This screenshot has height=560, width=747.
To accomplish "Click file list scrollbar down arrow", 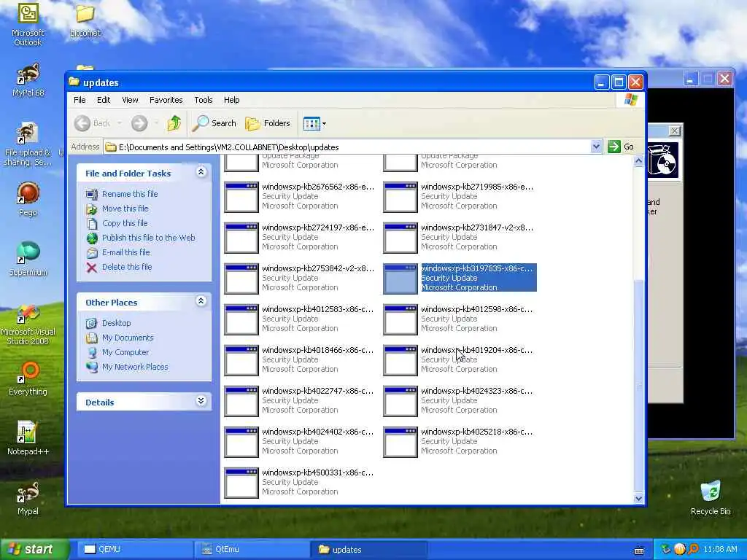I will click(x=638, y=499).
